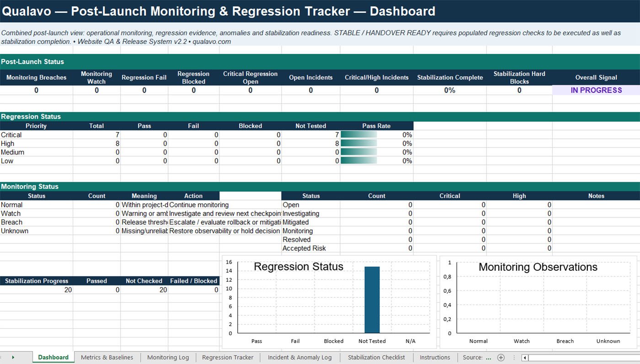Click the Post-Launch Status section header
The width and height of the screenshot is (640, 364).
[x=320, y=62]
